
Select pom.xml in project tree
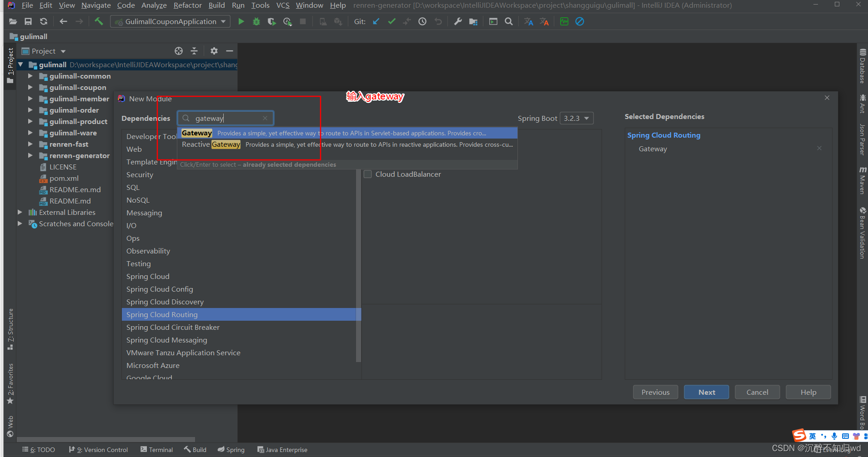[x=64, y=178]
